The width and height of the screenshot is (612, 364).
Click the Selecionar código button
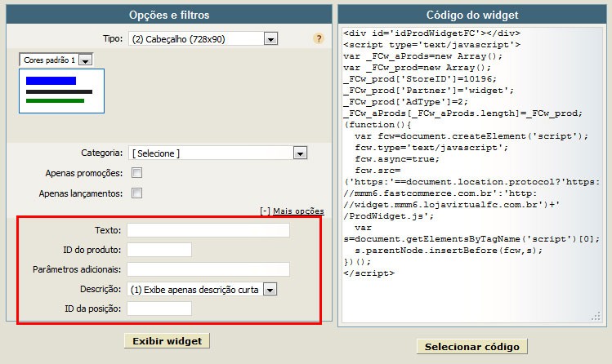click(472, 347)
